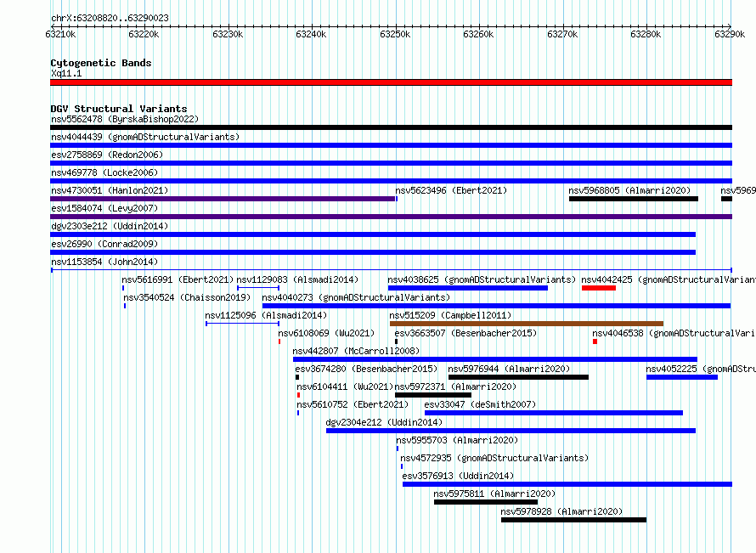The height and width of the screenshot is (553, 756).
Task: Open the dgv2303e212 (Uddin2014) label
Action: point(110,226)
